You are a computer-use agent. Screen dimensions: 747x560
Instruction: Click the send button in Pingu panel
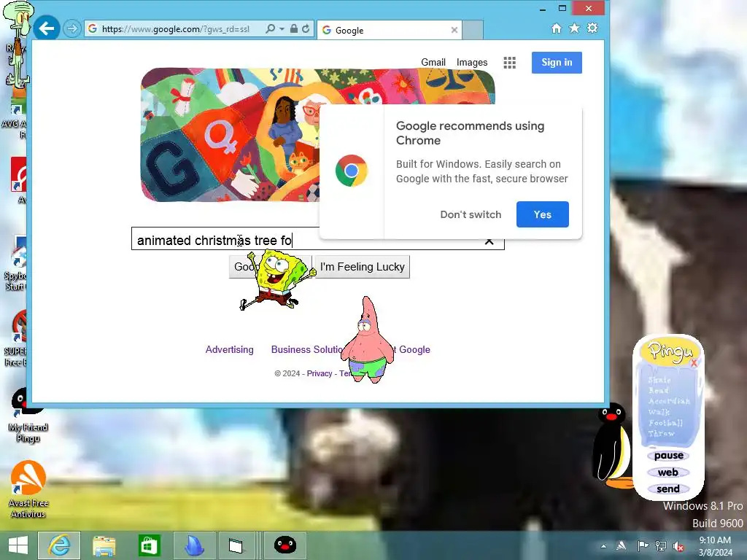(668, 489)
